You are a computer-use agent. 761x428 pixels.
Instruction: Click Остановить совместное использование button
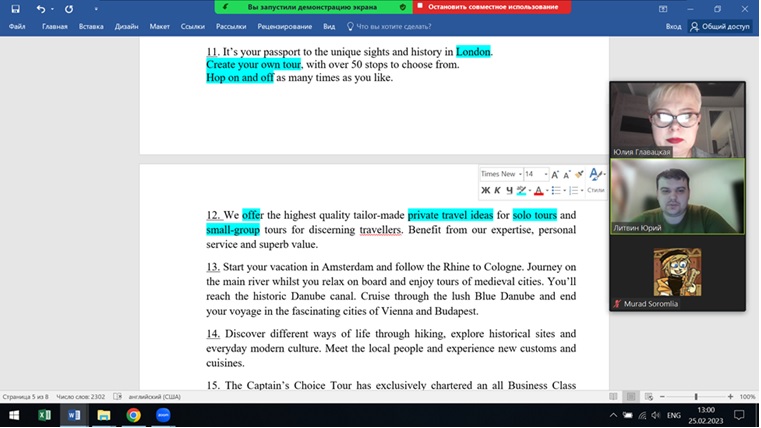(x=492, y=7)
